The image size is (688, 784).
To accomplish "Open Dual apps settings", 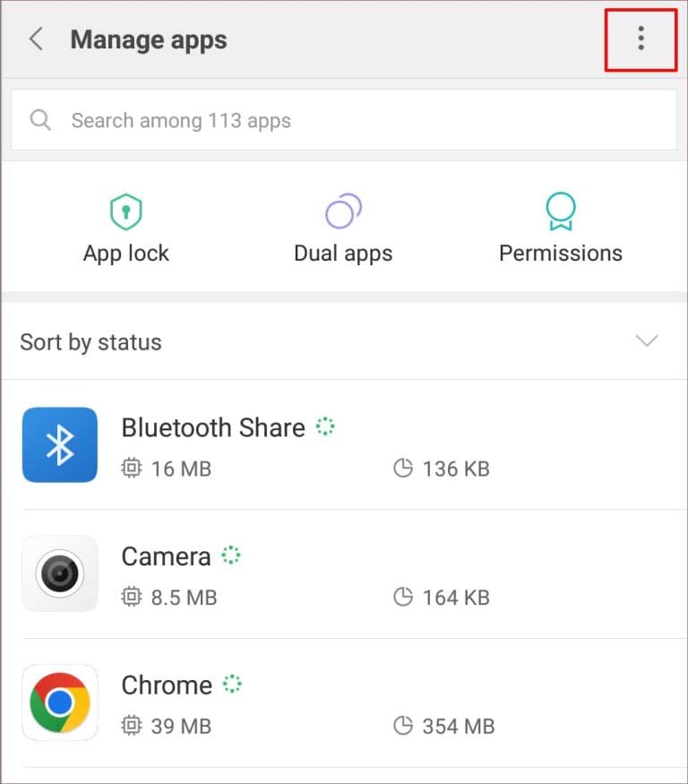I will click(343, 224).
